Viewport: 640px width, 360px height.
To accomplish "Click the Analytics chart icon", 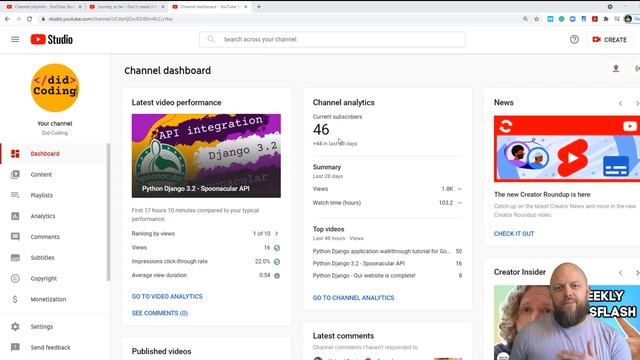I will [x=15, y=216].
